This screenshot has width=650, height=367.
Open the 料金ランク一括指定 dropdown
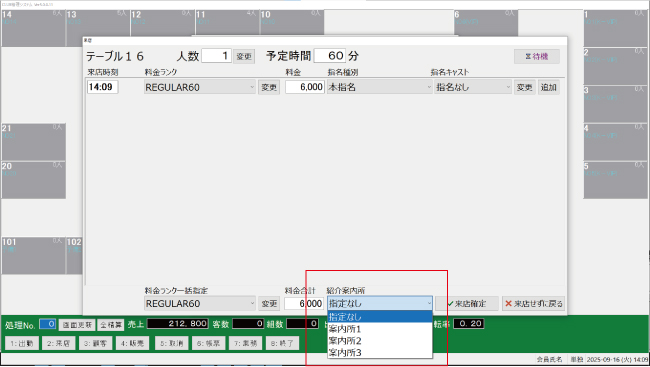pos(199,304)
